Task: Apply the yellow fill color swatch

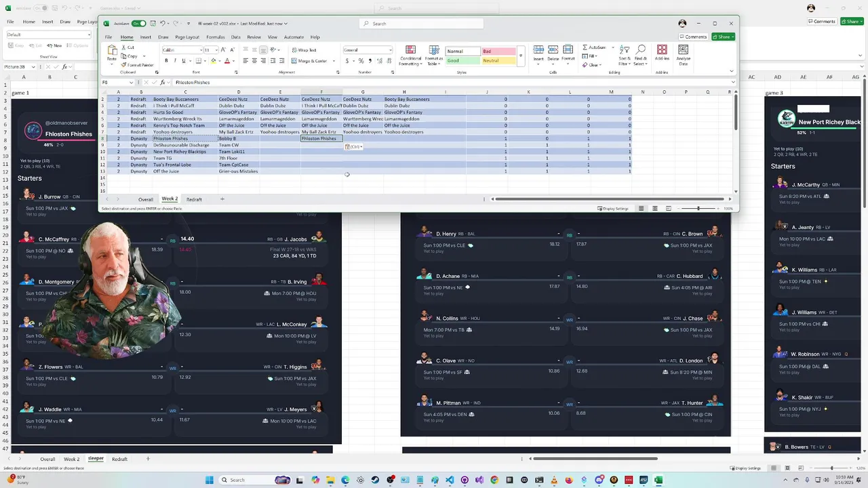Action: point(214,61)
